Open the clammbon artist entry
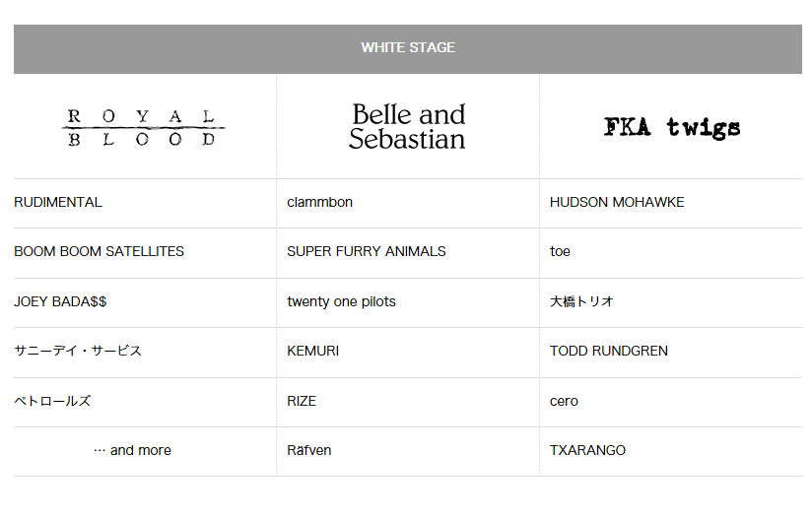This screenshot has height=521, width=812. [319, 202]
